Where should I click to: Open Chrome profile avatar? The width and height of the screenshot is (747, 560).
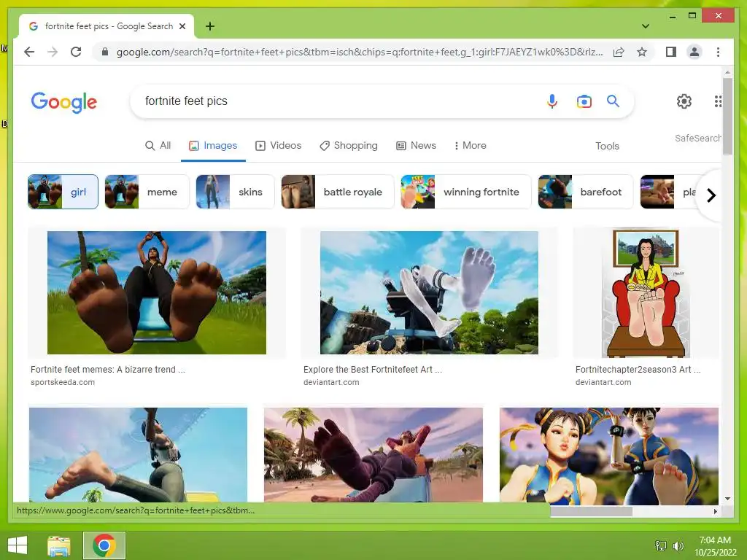tap(694, 52)
